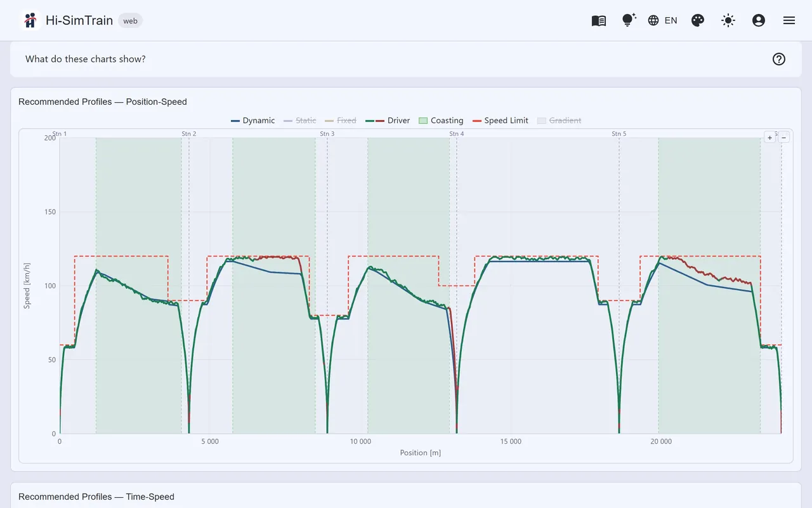Open the user account icon
812x508 pixels.
(759, 20)
